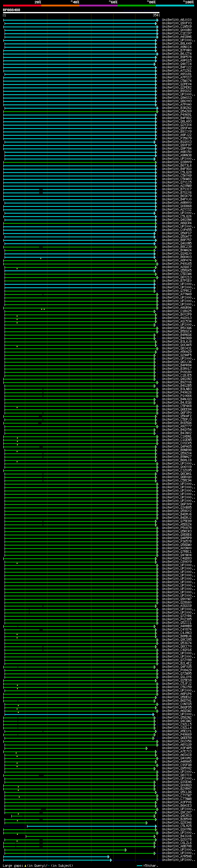The image size is (197, 868).
Task: Select label UniRef100_A9S181
Action: coord(177,74)
